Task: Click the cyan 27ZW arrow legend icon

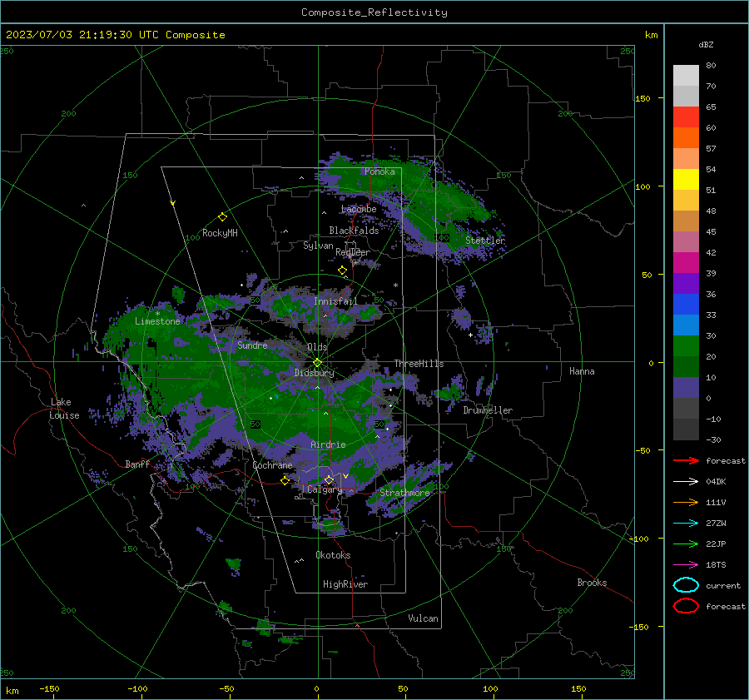Action: click(x=686, y=523)
